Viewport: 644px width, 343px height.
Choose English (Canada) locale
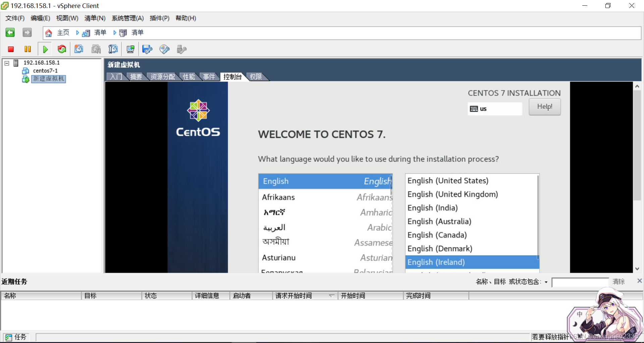(x=471, y=235)
